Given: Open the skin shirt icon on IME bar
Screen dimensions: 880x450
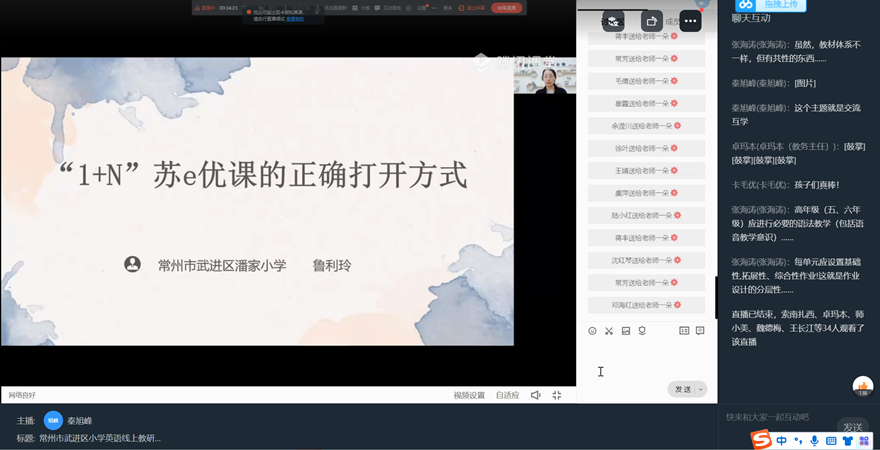Looking at the screenshot, I should coord(847,441).
